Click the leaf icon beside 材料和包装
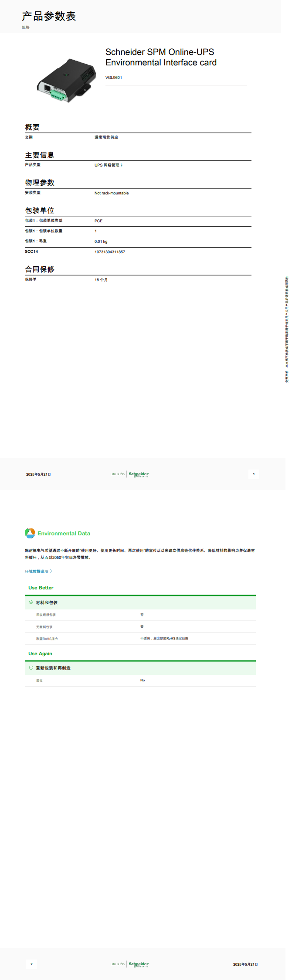292x980 pixels. point(31,602)
